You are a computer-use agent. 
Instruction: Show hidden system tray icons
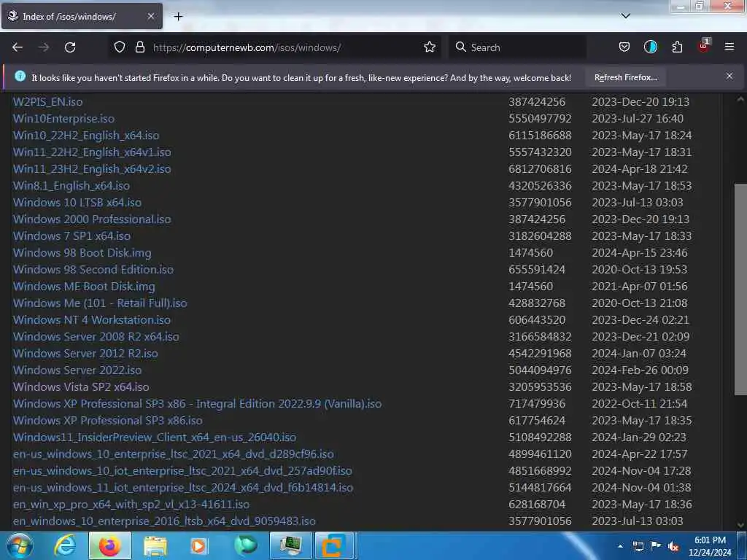coord(620,546)
